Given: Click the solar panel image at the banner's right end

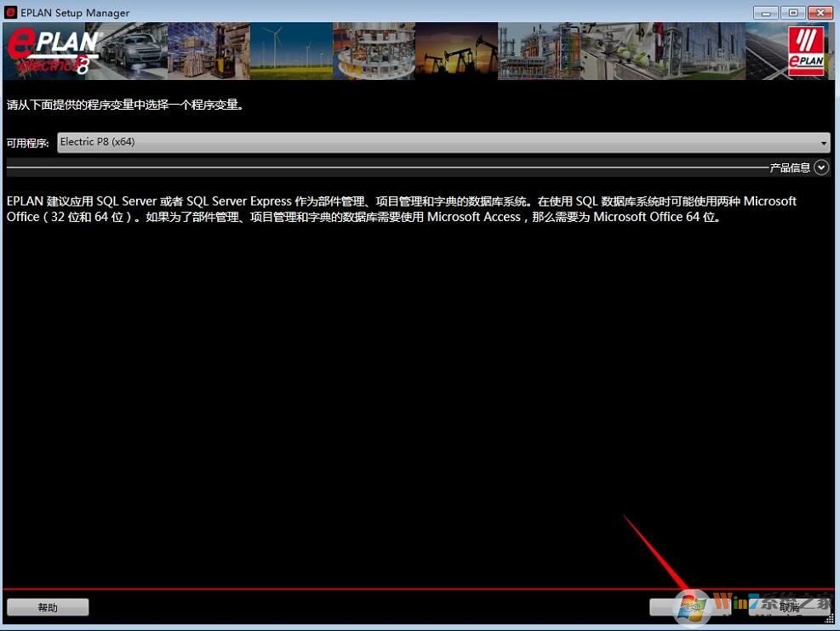Looking at the screenshot, I should [x=762, y=51].
